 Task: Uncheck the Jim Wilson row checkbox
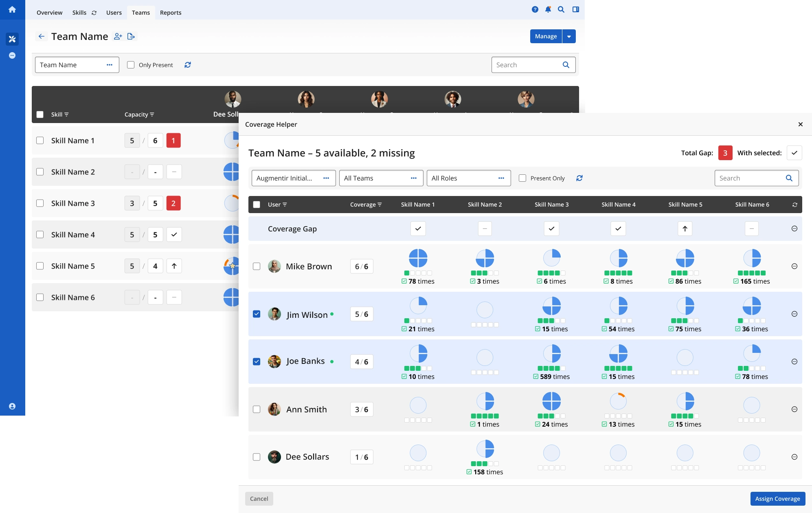[x=257, y=314]
